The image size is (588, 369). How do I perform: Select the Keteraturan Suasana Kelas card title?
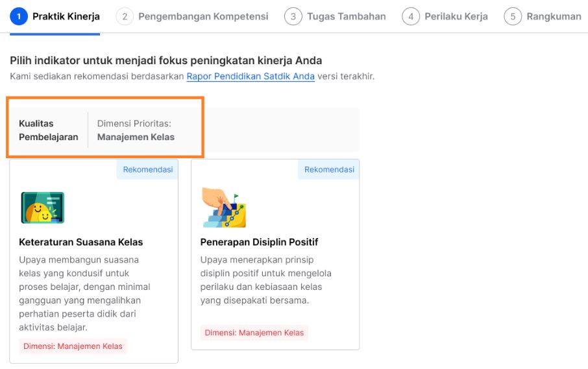81,242
